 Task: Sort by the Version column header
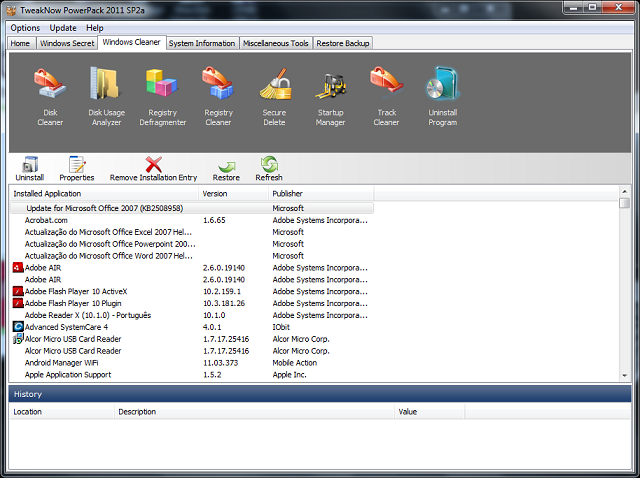pyautogui.click(x=233, y=194)
